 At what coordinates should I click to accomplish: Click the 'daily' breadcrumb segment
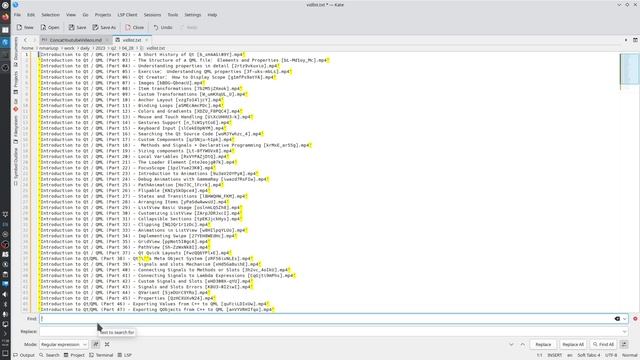tap(84, 48)
